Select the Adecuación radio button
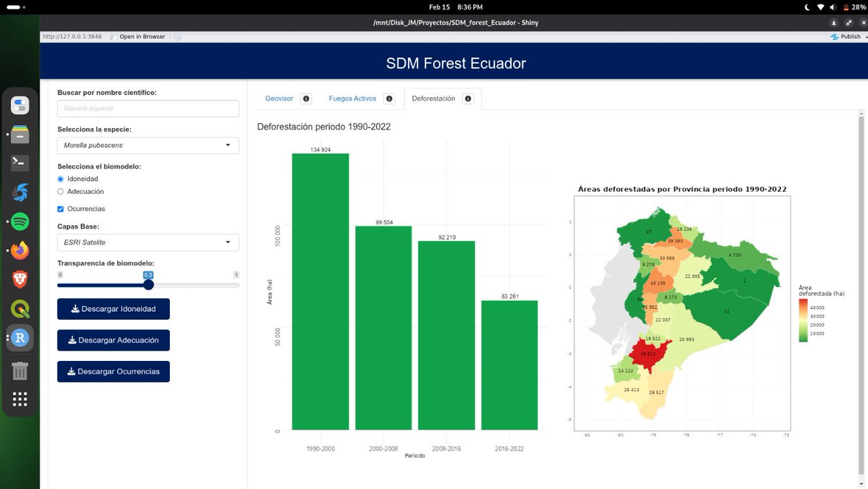 click(61, 192)
